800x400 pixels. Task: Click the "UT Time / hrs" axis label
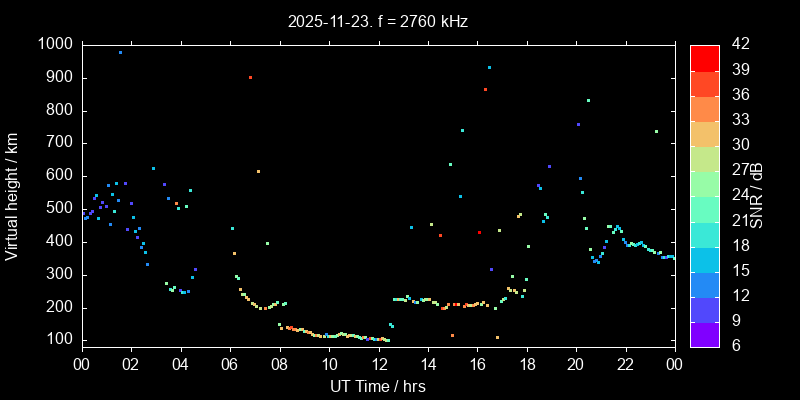pyautogui.click(x=377, y=386)
